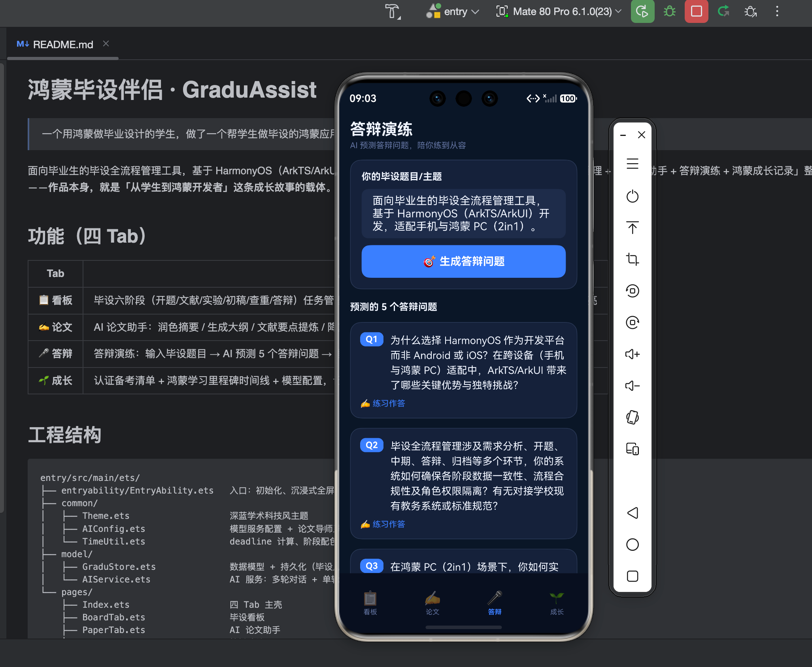Screen dimensions: 812x667
Task: Open the 看板 tab in the phone app
Action: pyautogui.click(x=370, y=603)
